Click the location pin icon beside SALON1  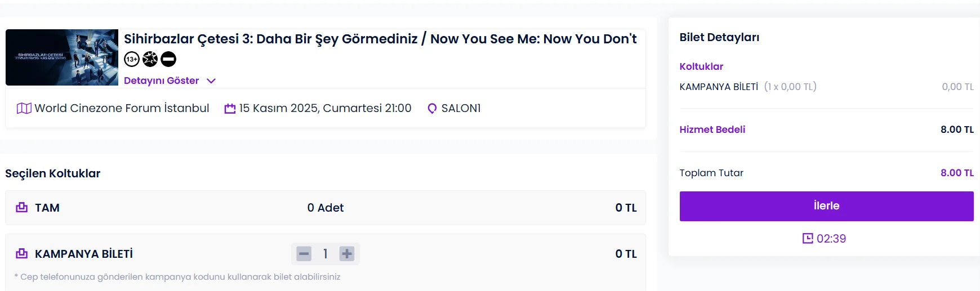(432, 109)
